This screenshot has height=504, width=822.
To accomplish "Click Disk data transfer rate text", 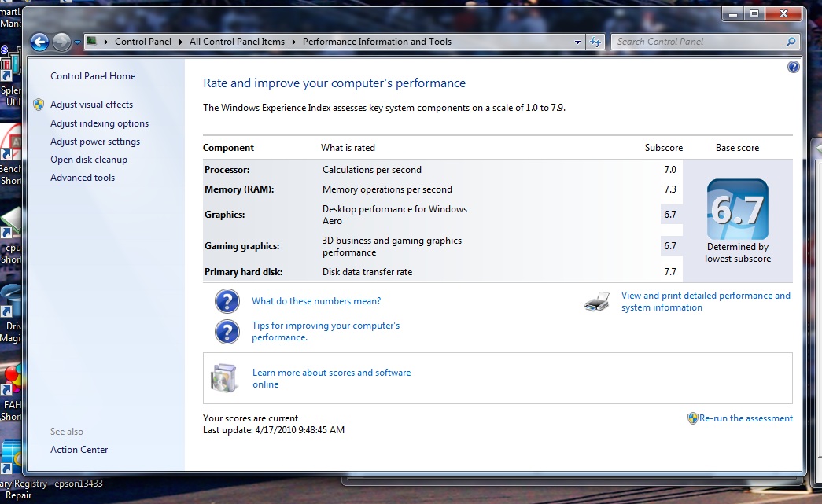I will point(367,272).
